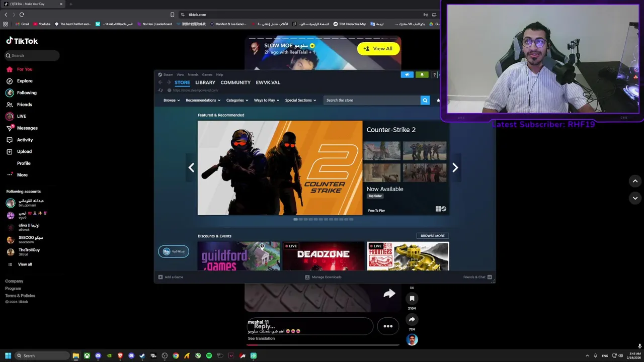Reload the Steam store page

pos(160,90)
